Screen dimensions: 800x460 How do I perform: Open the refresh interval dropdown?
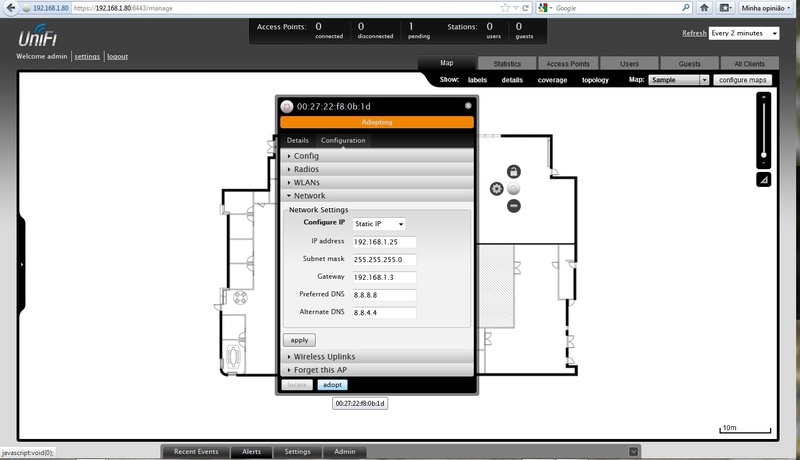pos(743,33)
